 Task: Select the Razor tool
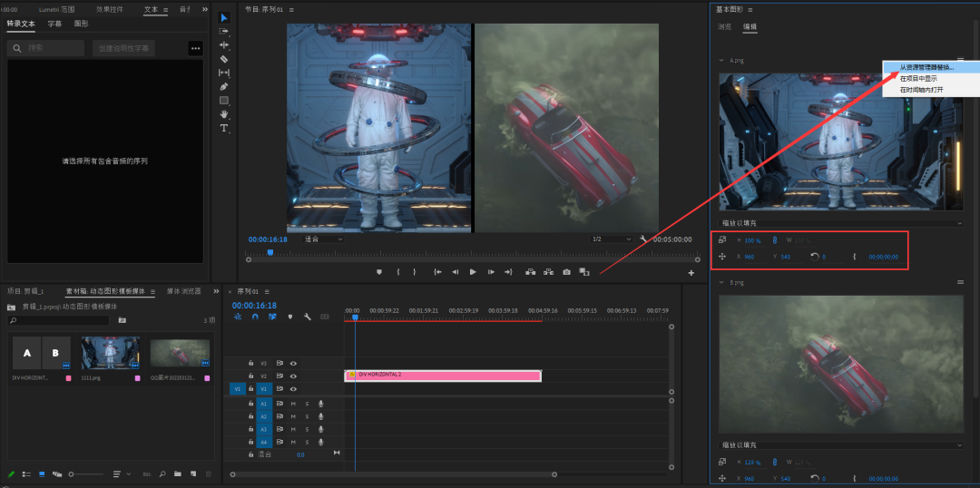(x=224, y=59)
